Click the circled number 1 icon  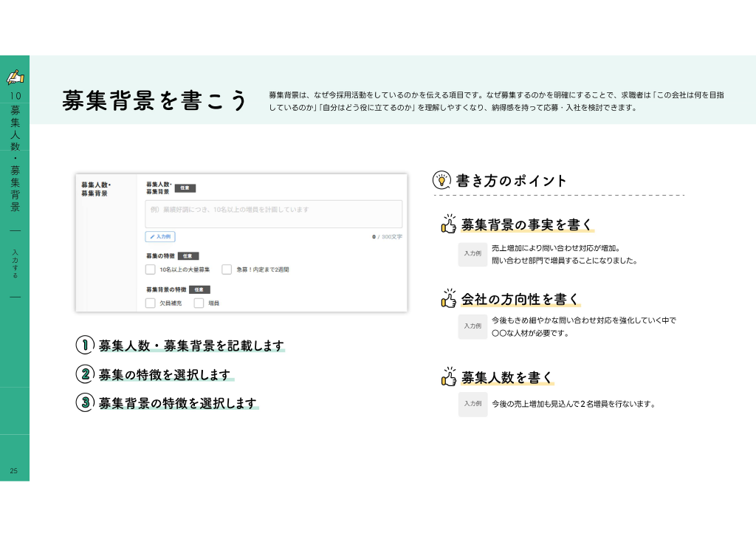click(x=85, y=345)
